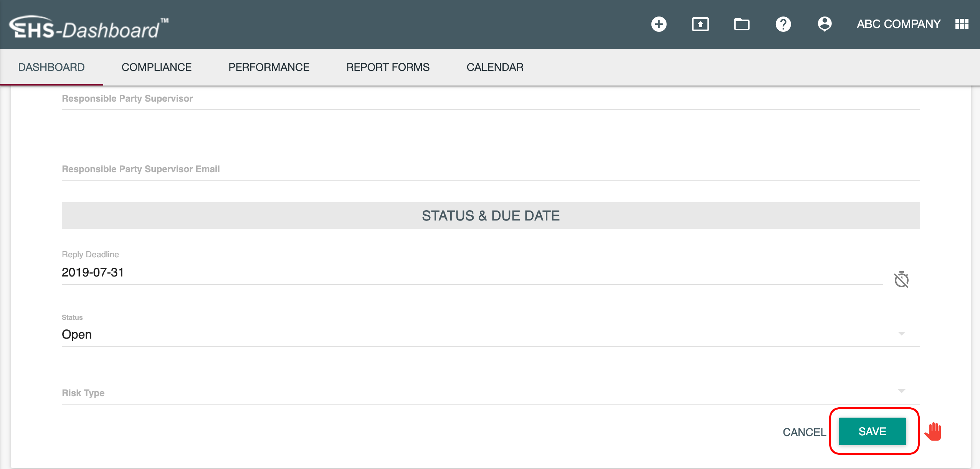Expand the Risk Type dropdown
980x469 pixels.
491,393
